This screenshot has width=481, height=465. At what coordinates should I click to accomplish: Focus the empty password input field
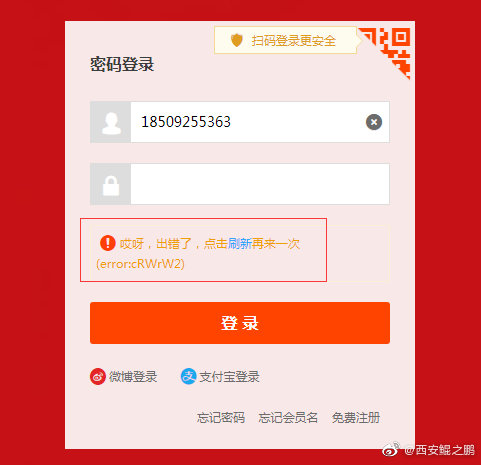point(260,184)
